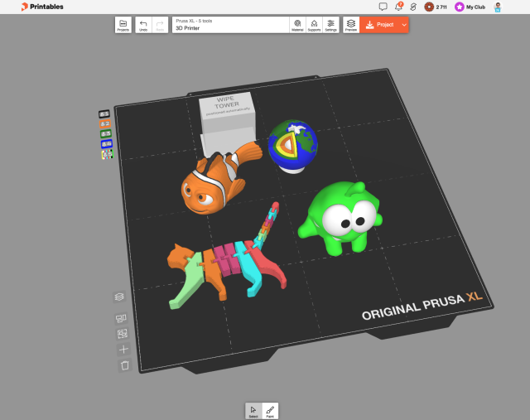This screenshot has height=420, width=530.
Task: Open the Prusa XL 3D Printer selector
Action: point(231,25)
